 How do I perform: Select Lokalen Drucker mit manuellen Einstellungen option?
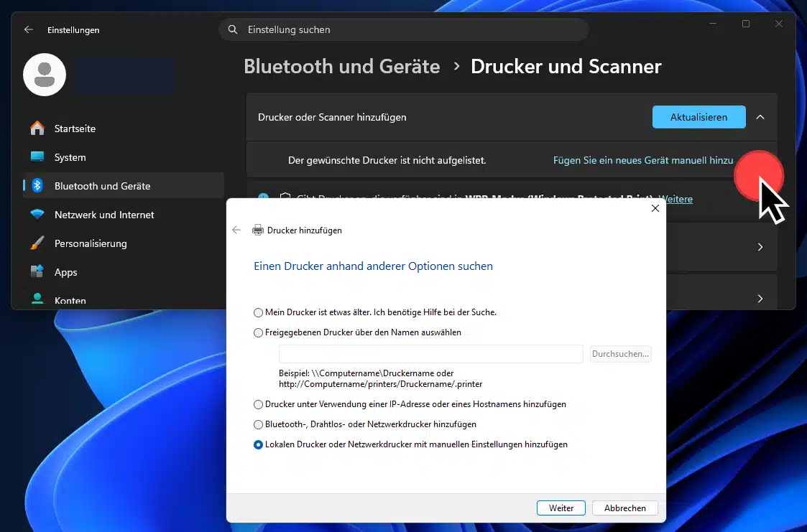(411, 444)
